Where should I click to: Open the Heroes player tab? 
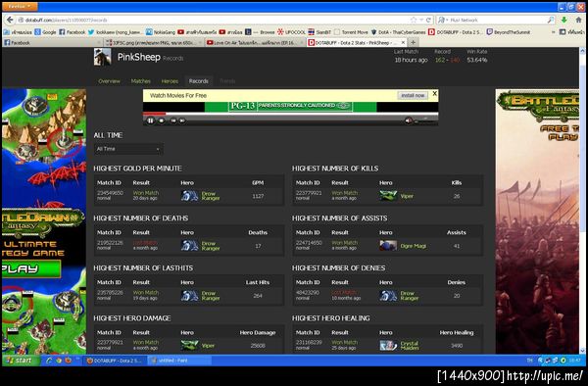point(170,81)
